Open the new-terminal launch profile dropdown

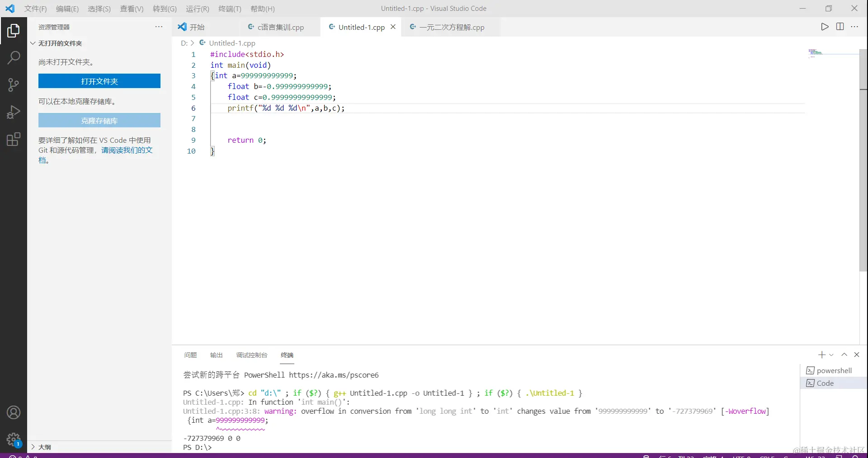point(831,355)
